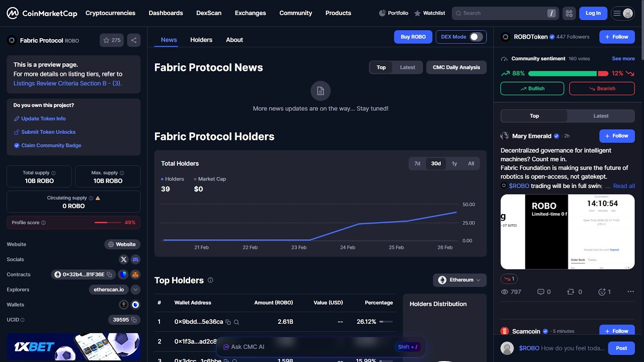Click bearish reaction under post image
This screenshot has height=362, width=644.
[x=509, y=279]
